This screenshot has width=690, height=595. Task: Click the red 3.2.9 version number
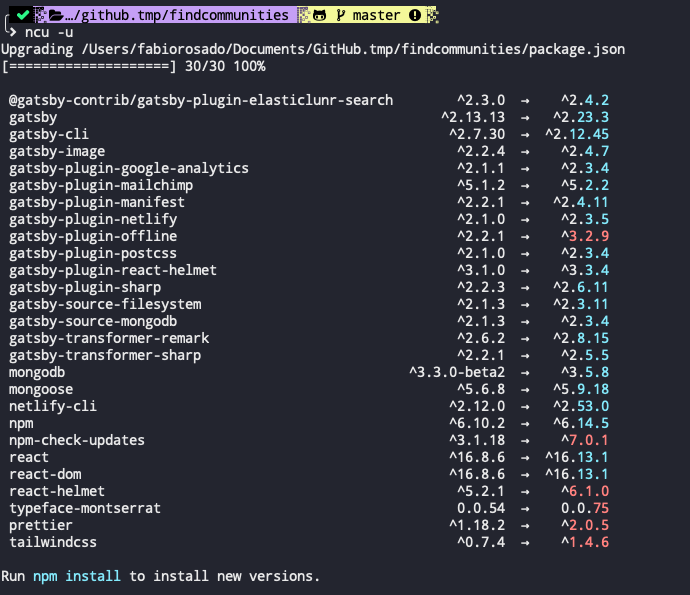[589, 236]
